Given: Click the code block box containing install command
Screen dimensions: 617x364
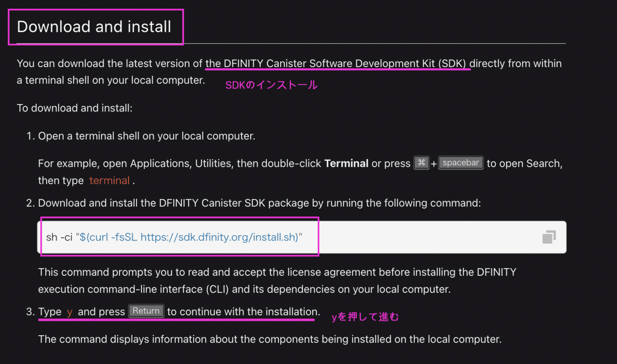Looking at the screenshot, I should [302, 237].
